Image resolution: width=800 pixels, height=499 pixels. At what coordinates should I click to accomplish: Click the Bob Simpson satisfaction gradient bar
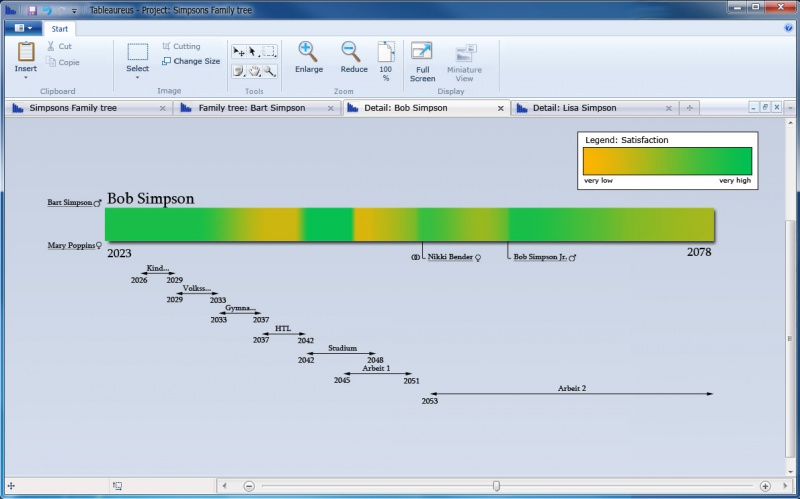pos(410,224)
